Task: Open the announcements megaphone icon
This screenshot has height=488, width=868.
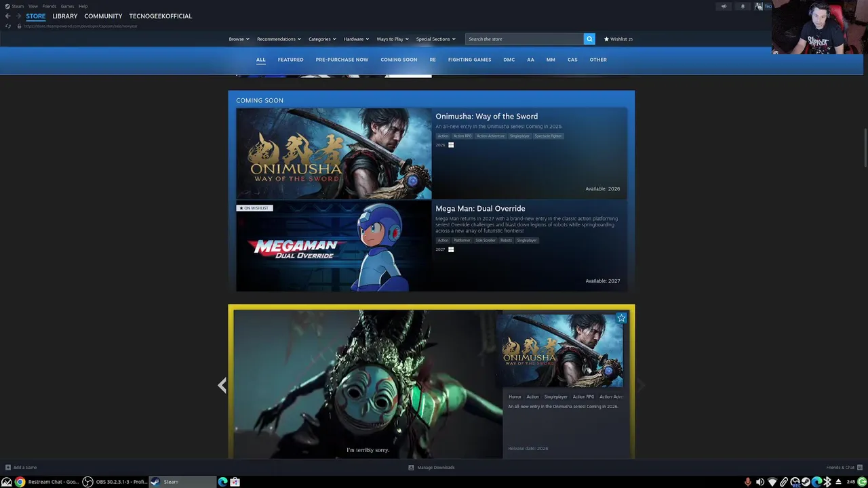Action: tap(724, 6)
